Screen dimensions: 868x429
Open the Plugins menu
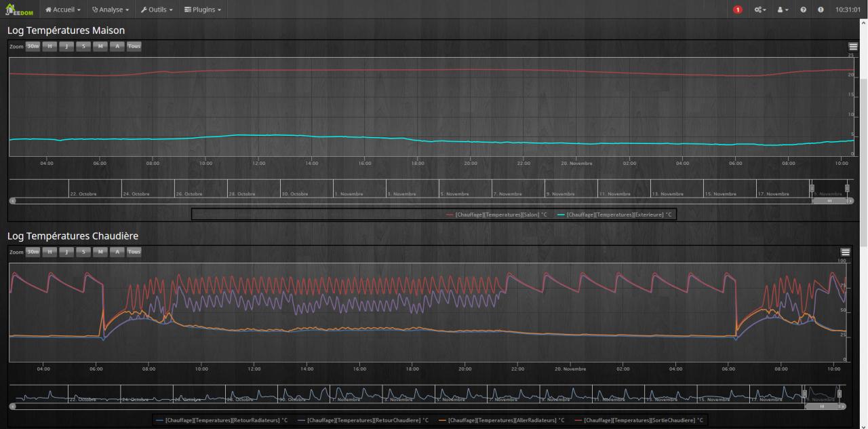pos(202,10)
